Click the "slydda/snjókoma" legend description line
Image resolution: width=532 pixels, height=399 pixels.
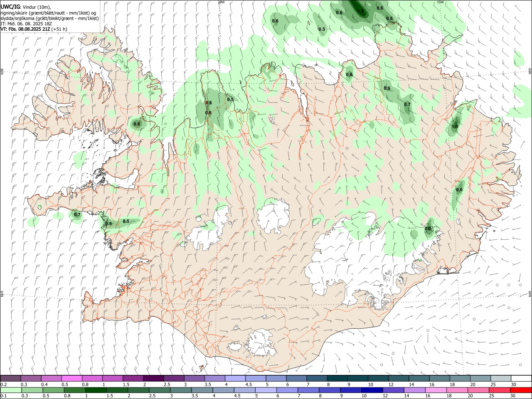tap(49, 18)
